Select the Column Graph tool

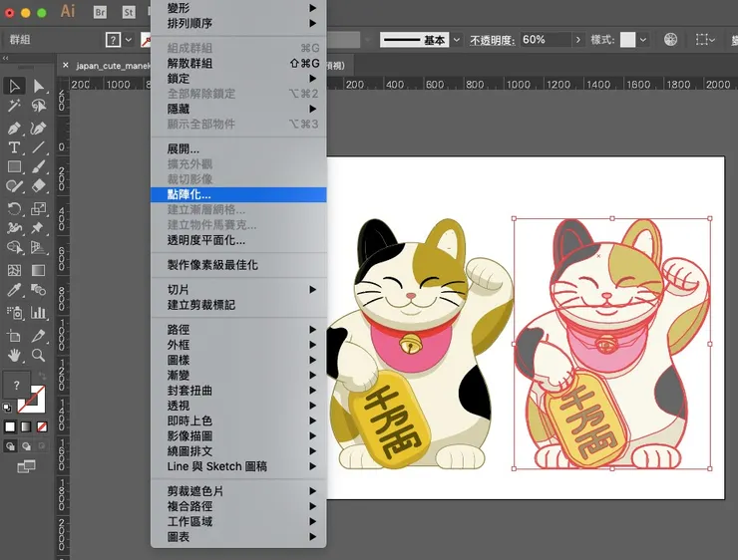coord(38,312)
